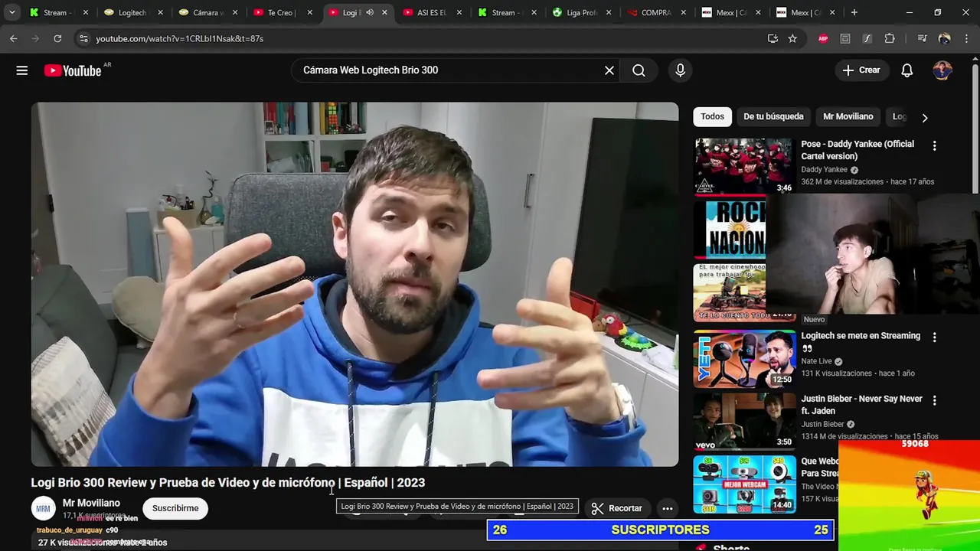Open title Pose - Daddy Yankee (Official Cartel version)

pyautogui.click(x=857, y=150)
